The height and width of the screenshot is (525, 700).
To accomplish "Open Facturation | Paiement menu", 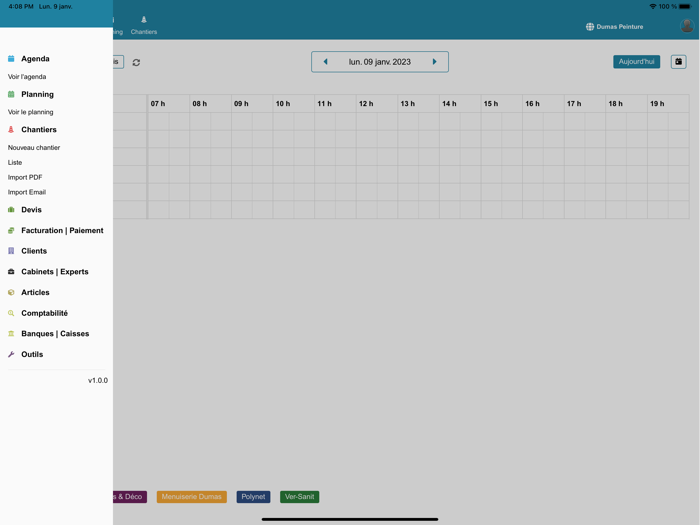I will click(62, 230).
